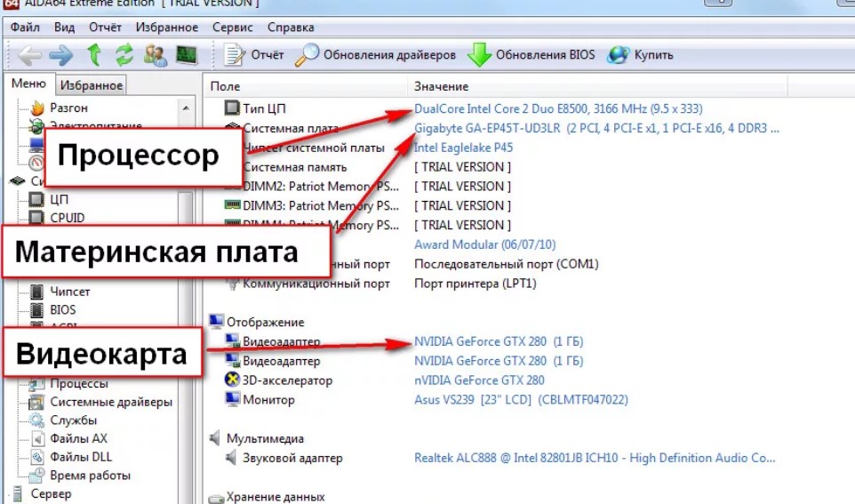Select CPUID in the tree
Viewport: 855px width, 504px height.
[67, 218]
